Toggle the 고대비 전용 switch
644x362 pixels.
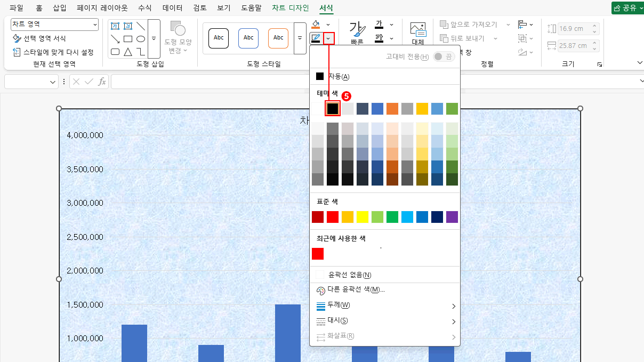(444, 57)
